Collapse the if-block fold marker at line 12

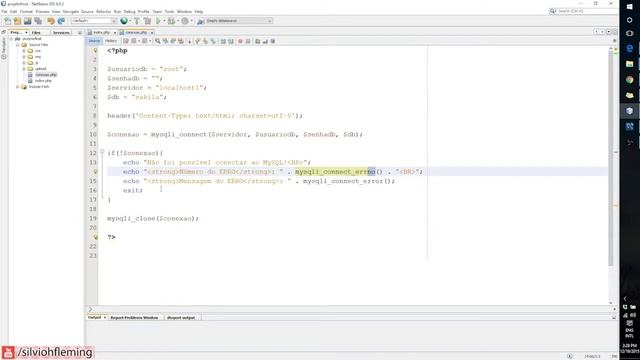(102, 153)
